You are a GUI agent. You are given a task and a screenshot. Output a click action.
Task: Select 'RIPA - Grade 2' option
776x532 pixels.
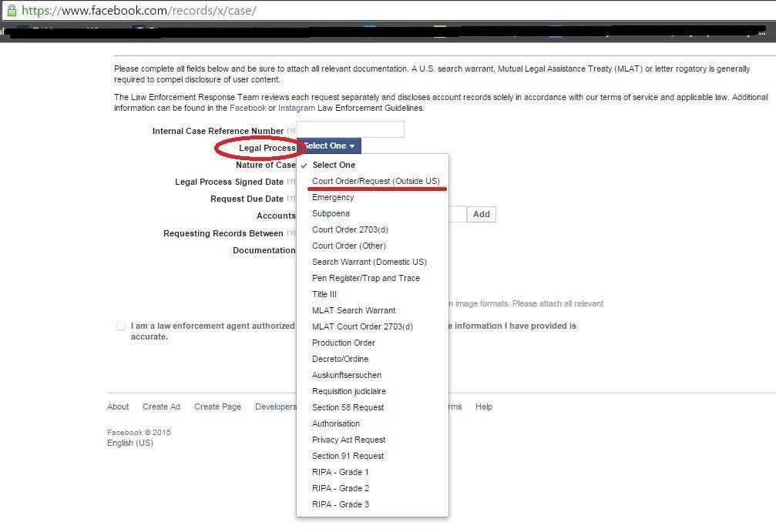372,488
